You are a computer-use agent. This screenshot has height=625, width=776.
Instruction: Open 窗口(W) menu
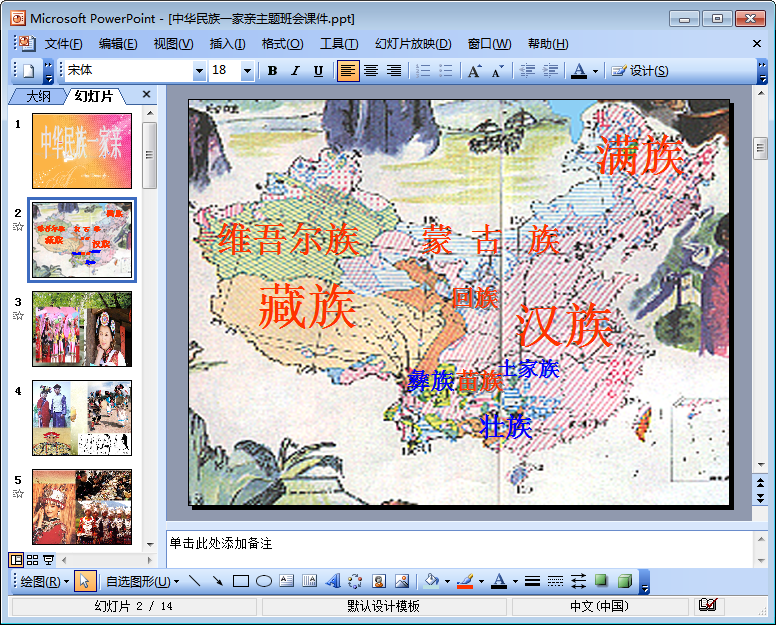(489, 44)
